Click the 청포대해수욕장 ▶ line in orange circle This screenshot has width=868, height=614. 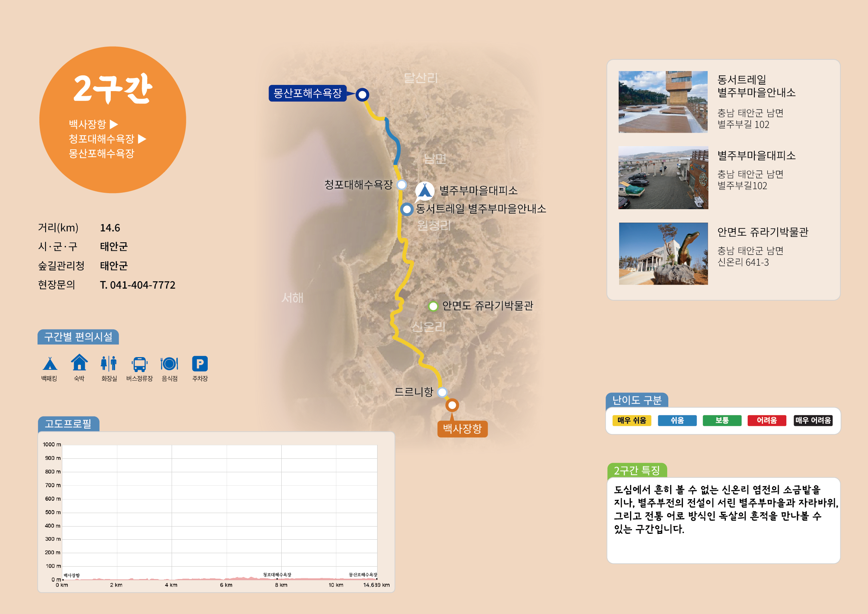coord(107,139)
